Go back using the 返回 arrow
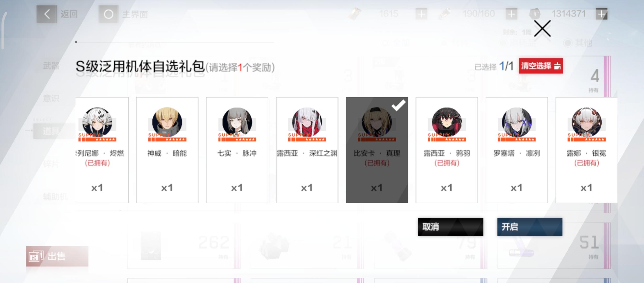This screenshot has height=283, width=644. [47, 14]
